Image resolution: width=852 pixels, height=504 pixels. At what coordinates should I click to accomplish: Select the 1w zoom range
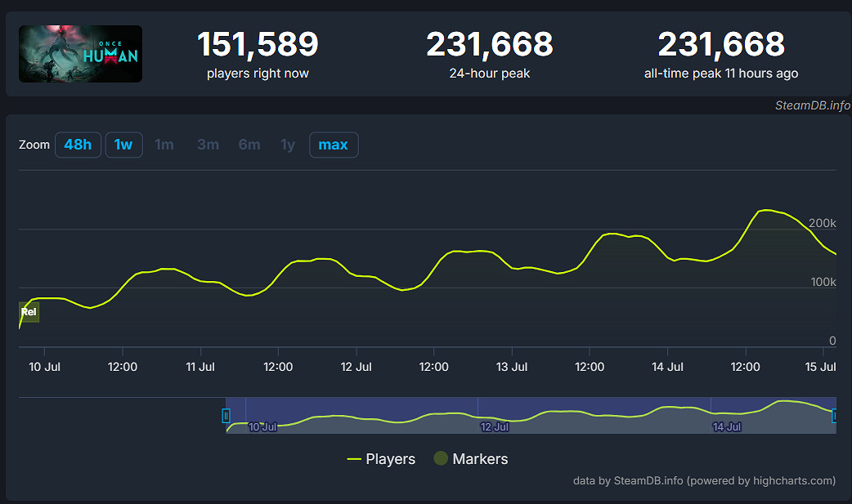(123, 145)
